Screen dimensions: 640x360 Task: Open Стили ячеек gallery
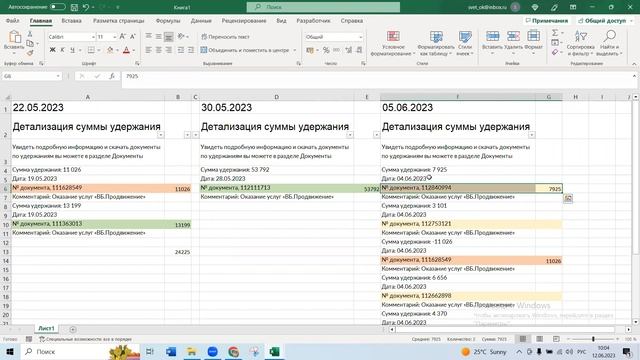[464, 43]
